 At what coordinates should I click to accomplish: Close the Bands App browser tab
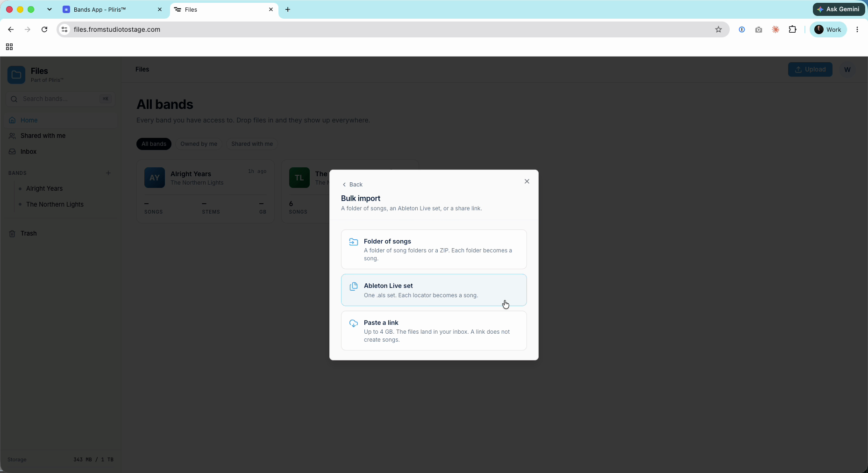pyautogui.click(x=160, y=9)
